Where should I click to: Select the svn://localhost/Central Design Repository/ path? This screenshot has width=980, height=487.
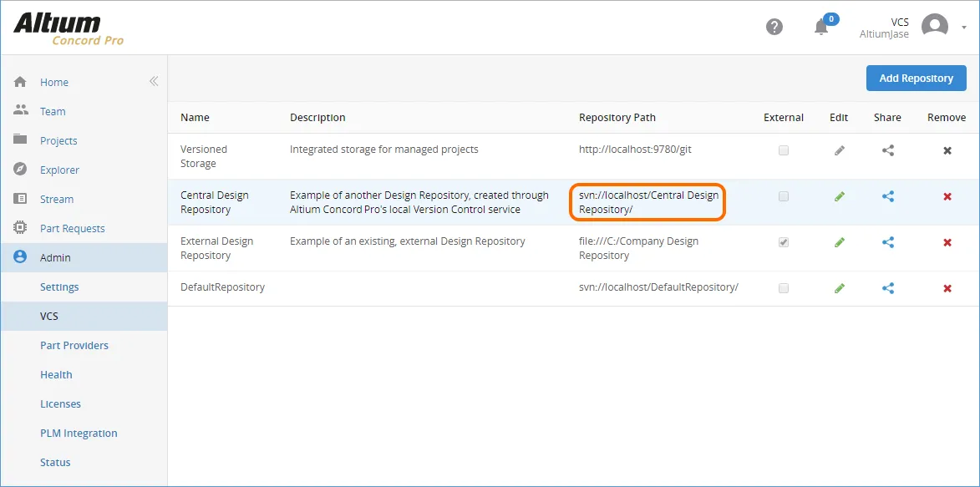648,202
